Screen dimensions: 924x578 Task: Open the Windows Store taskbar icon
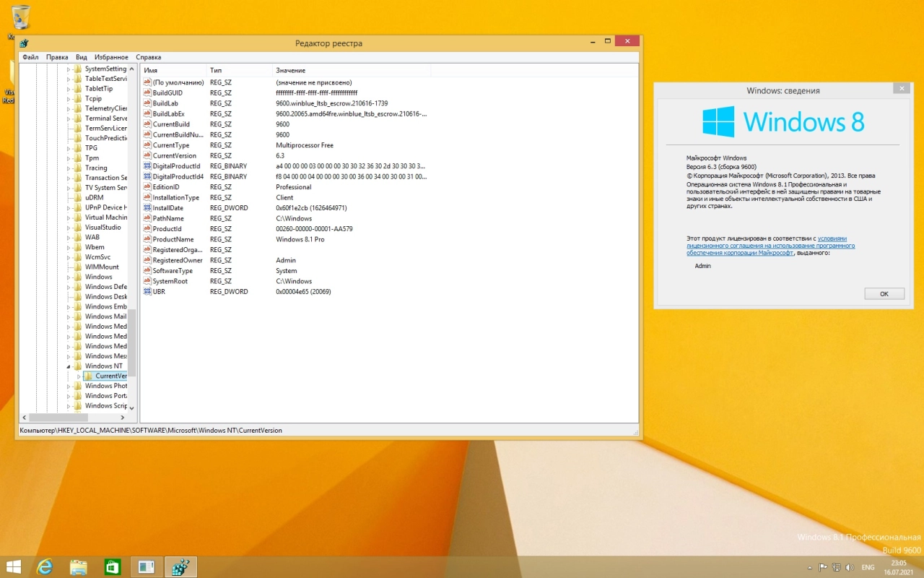pyautogui.click(x=112, y=567)
